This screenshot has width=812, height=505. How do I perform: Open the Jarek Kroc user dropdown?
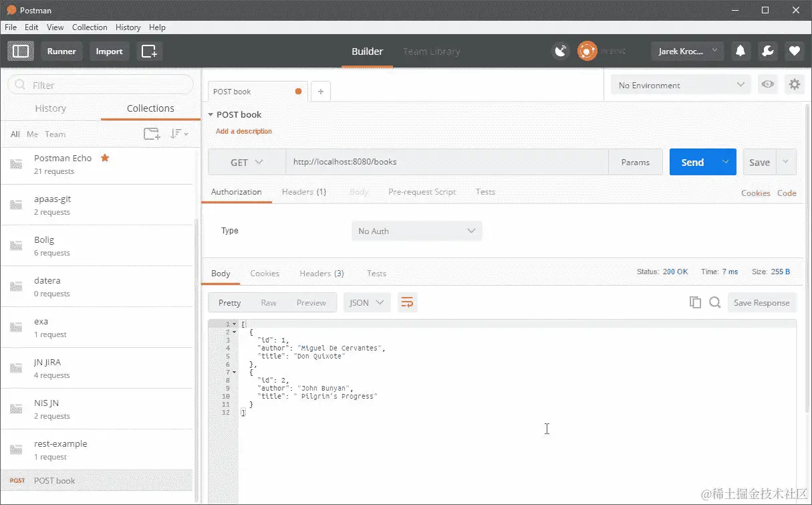pos(687,51)
